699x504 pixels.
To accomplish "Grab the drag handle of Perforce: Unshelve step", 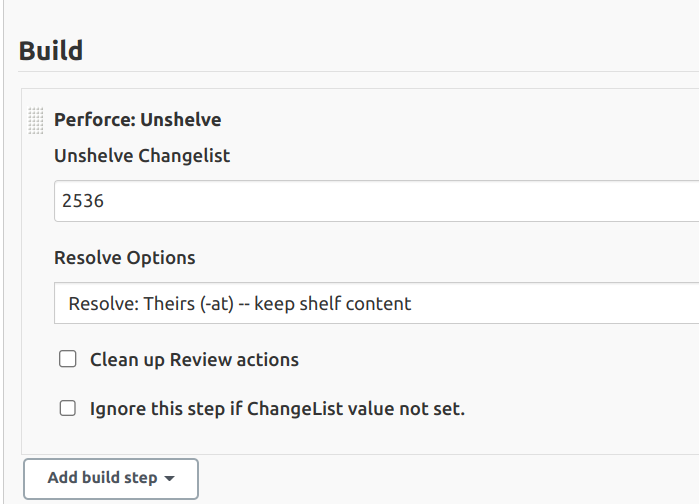I will coord(36,120).
